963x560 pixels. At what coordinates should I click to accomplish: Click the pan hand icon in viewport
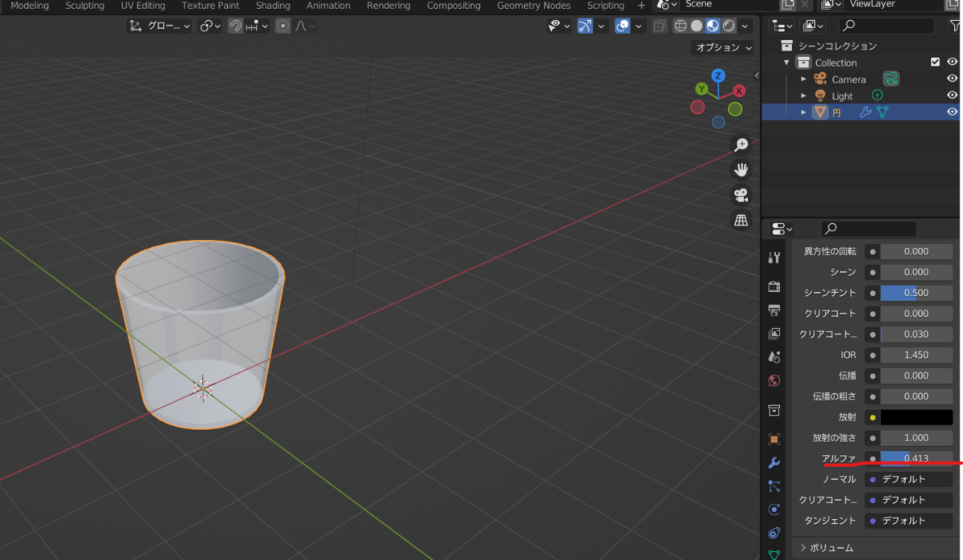(742, 169)
